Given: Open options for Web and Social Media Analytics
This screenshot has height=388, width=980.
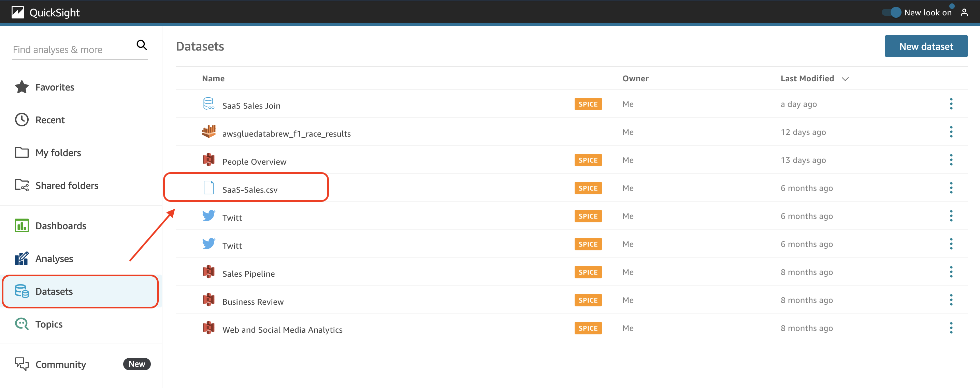Looking at the screenshot, I should click(951, 328).
